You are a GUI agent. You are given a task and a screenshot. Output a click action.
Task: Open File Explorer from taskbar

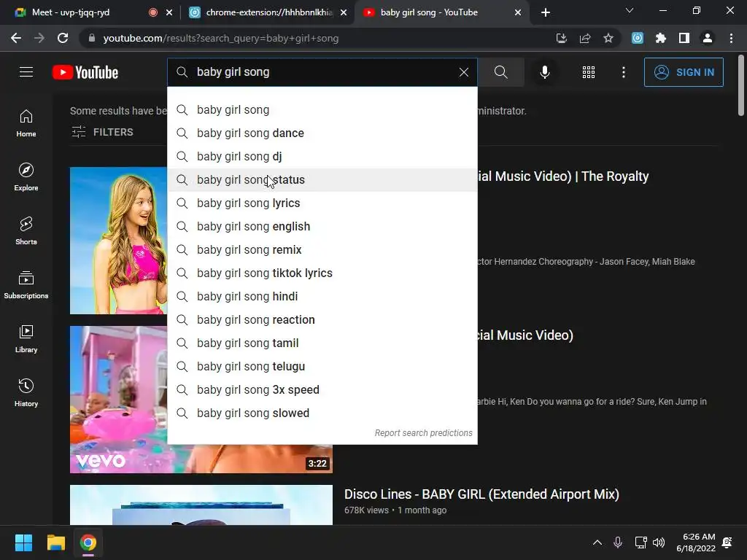click(x=55, y=542)
